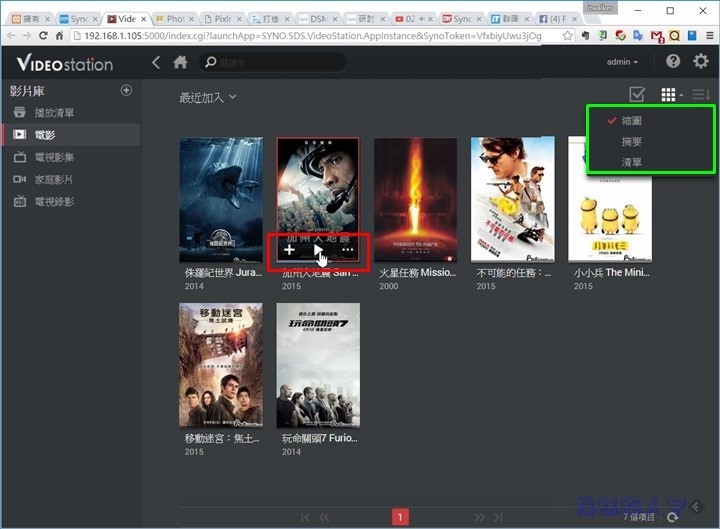Image resolution: width=720 pixels, height=529 pixels.
Task: Click the plus icon on the hovered poster
Action: tap(290, 250)
